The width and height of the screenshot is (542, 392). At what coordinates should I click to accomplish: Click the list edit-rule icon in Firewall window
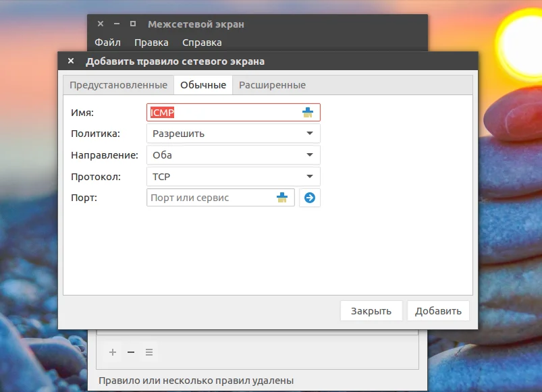pos(149,352)
